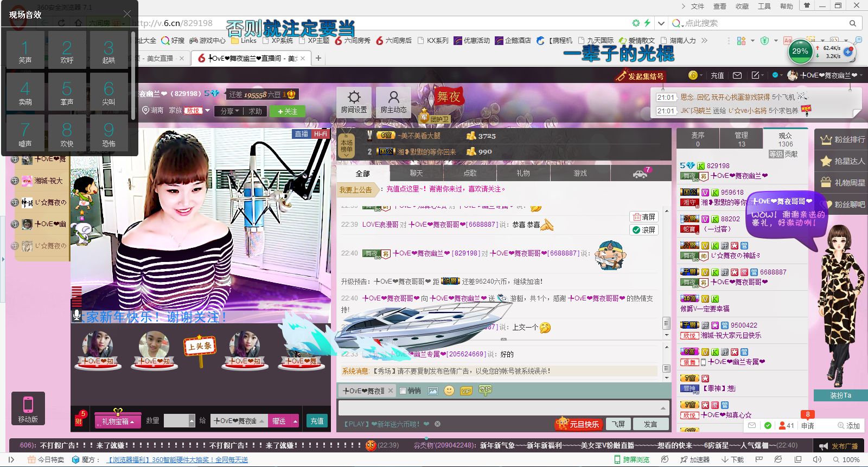Close the 现场音效 panel
This screenshot has height=467, width=868.
click(x=127, y=14)
